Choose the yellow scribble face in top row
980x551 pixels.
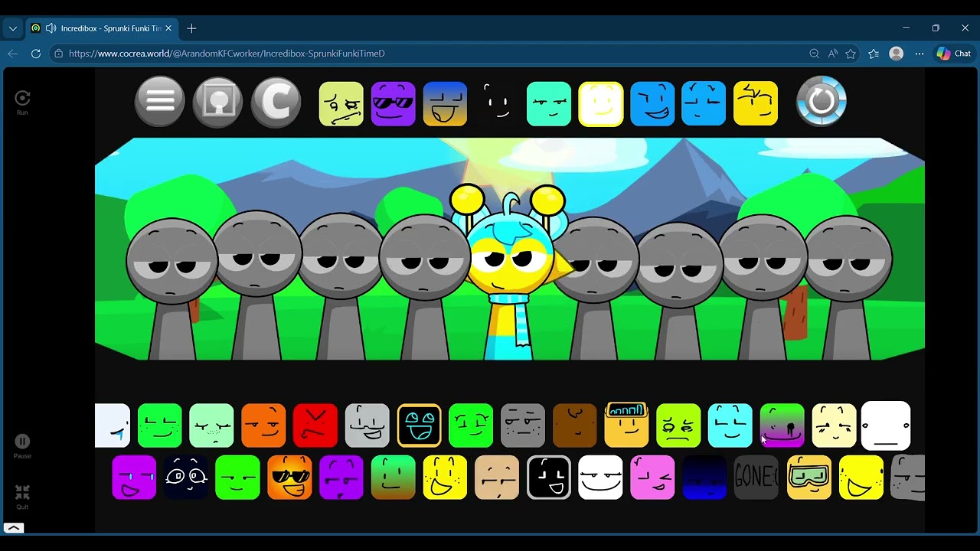pyautogui.click(x=756, y=103)
